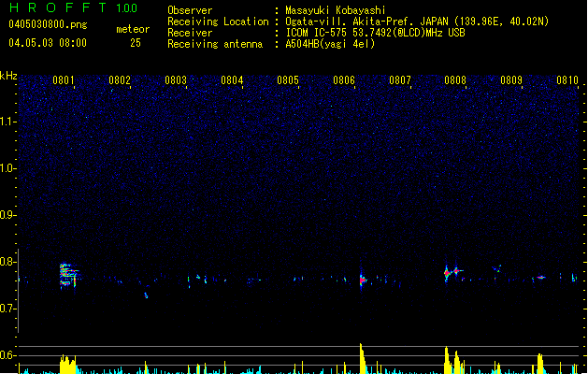The width and height of the screenshot is (588, 374).
Task: Select the file name 0405030800.png
Action: [x=48, y=24]
